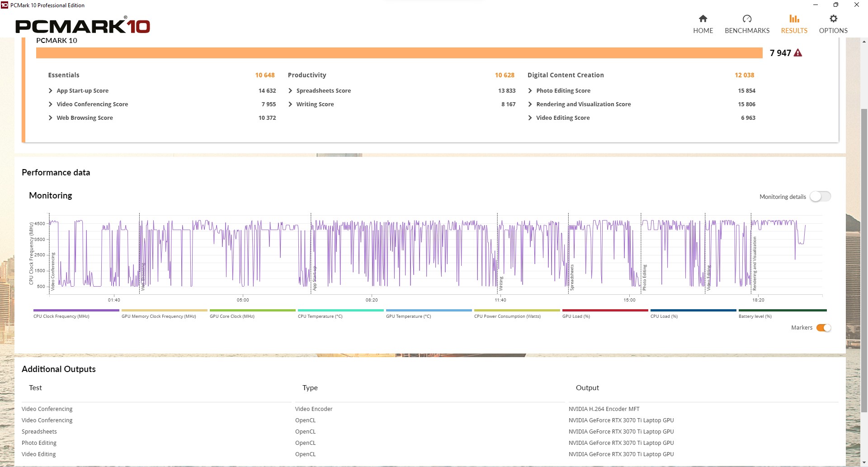
Task: Enable the Monitoring details toggle
Action: [820, 197]
